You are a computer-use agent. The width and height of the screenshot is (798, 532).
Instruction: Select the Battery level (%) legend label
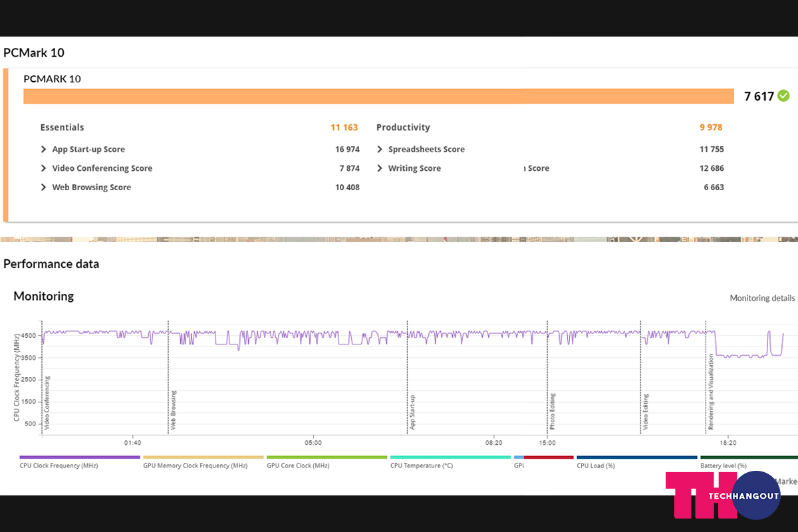coord(724,466)
